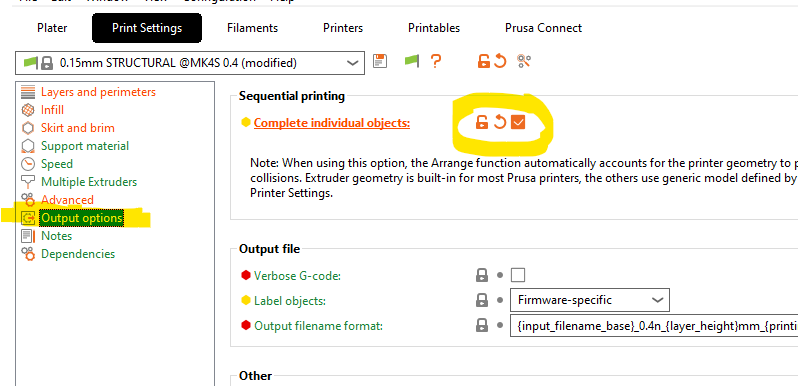
Task: Click the save preset floppy disk icon
Action: [380, 62]
